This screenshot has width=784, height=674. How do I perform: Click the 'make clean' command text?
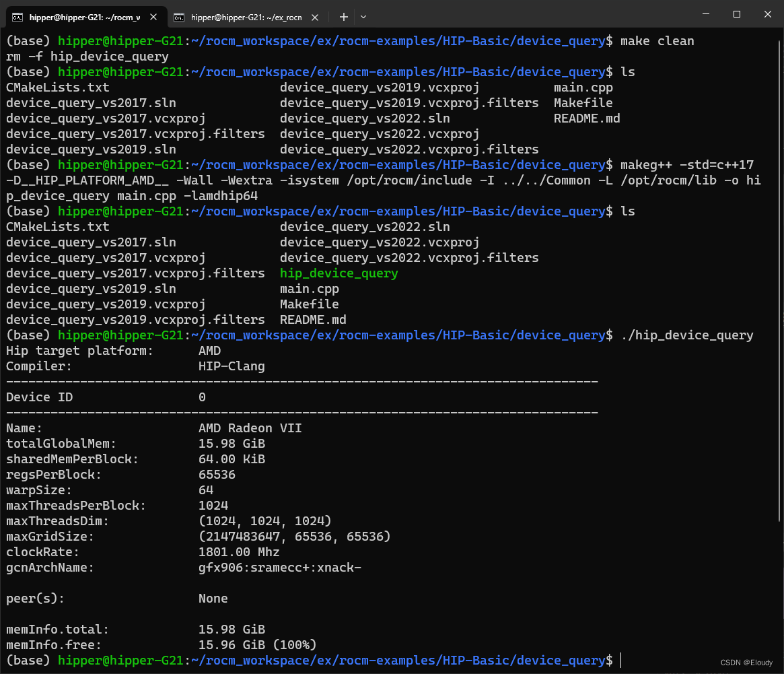(x=657, y=41)
